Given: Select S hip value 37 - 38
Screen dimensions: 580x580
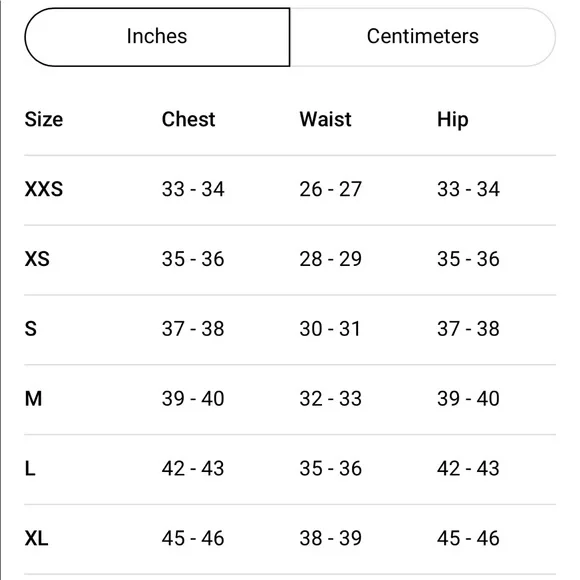Looking at the screenshot, I should click(x=468, y=328).
